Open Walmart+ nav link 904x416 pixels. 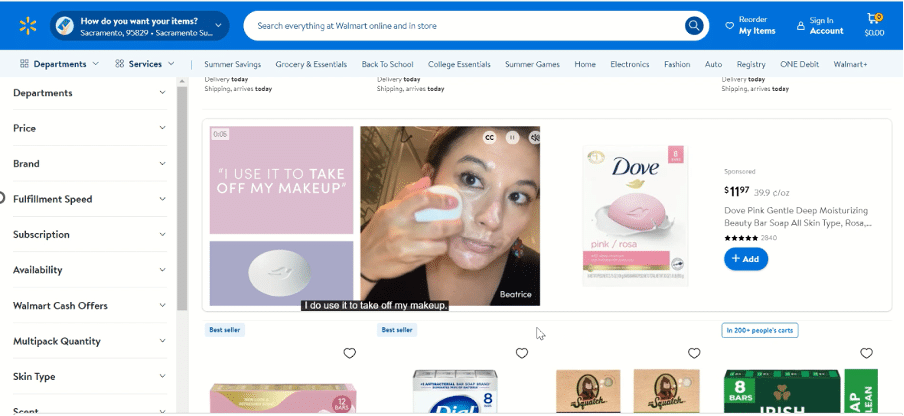coord(850,65)
